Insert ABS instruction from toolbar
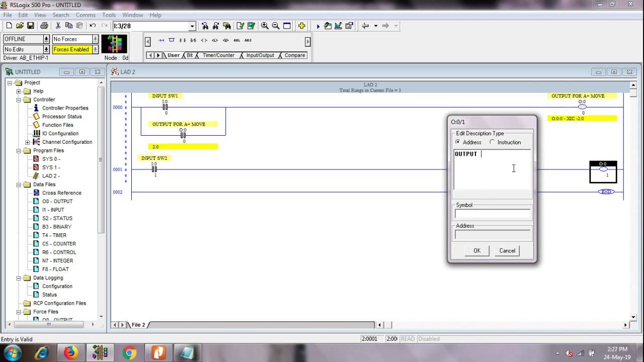This screenshot has height=362, width=644. pyautogui.click(x=248, y=40)
